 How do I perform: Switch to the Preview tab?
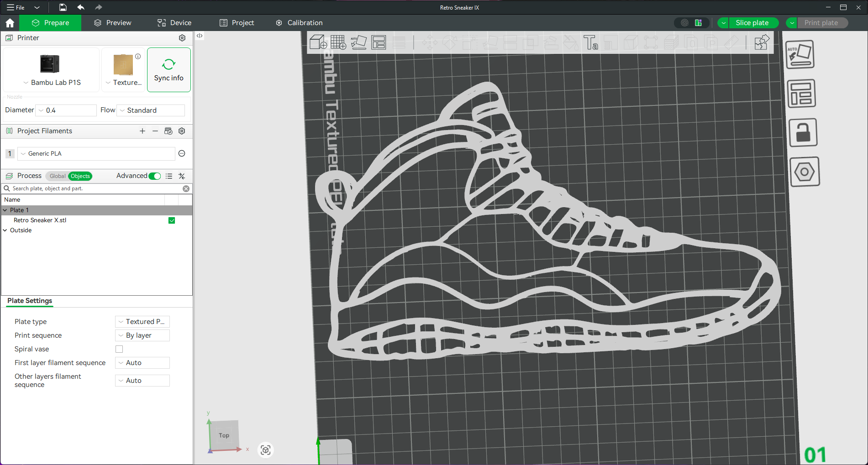112,23
